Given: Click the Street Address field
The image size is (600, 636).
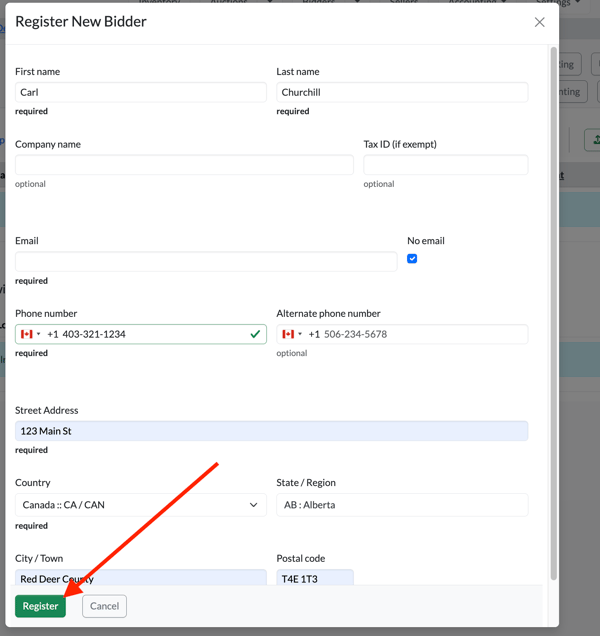Looking at the screenshot, I should [271, 431].
